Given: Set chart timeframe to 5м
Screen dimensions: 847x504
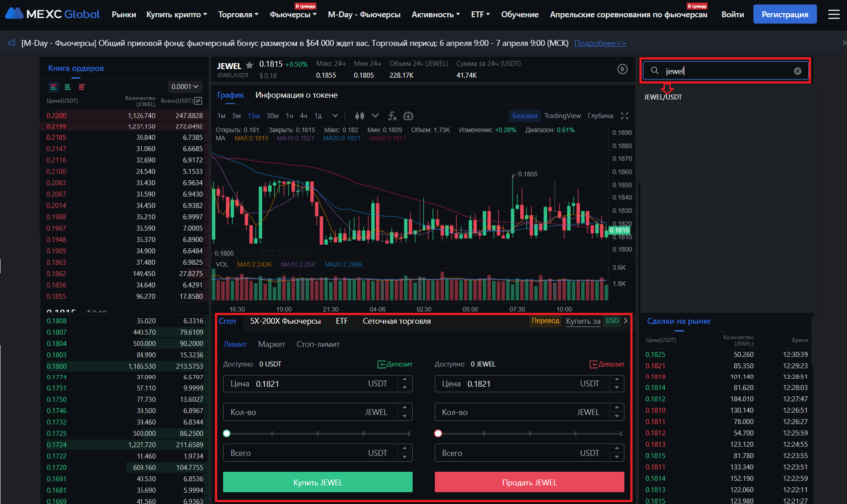Looking at the screenshot, I should [236, 116].
